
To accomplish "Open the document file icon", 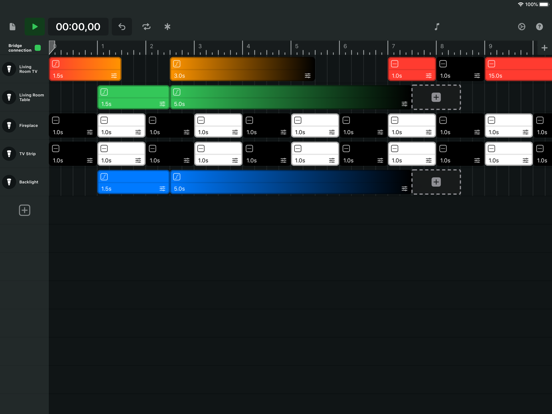I will pyautogui.click(x=12, y=27).
